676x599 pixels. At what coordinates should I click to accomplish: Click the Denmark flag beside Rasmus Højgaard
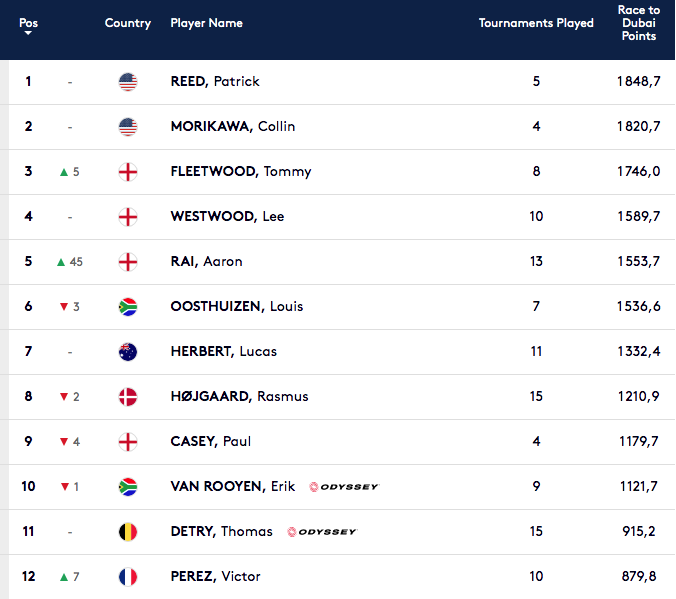click(128, 397)
